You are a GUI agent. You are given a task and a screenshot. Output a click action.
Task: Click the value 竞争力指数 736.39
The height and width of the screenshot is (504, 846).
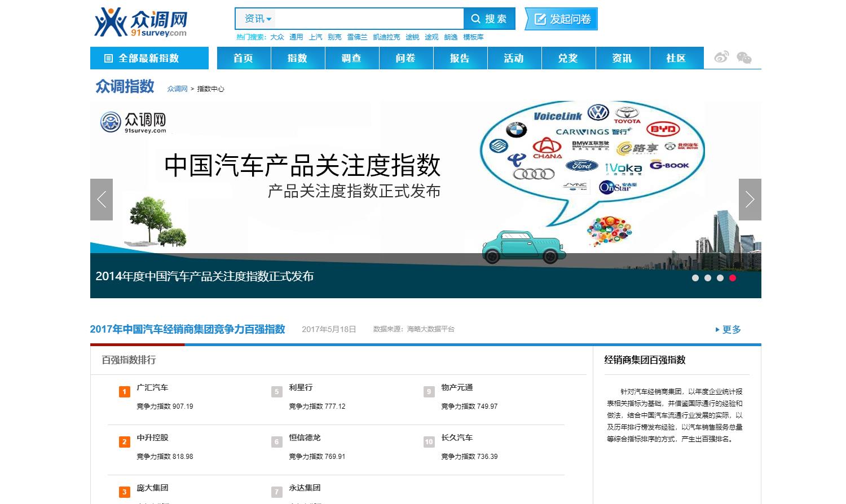click(469, 457)
